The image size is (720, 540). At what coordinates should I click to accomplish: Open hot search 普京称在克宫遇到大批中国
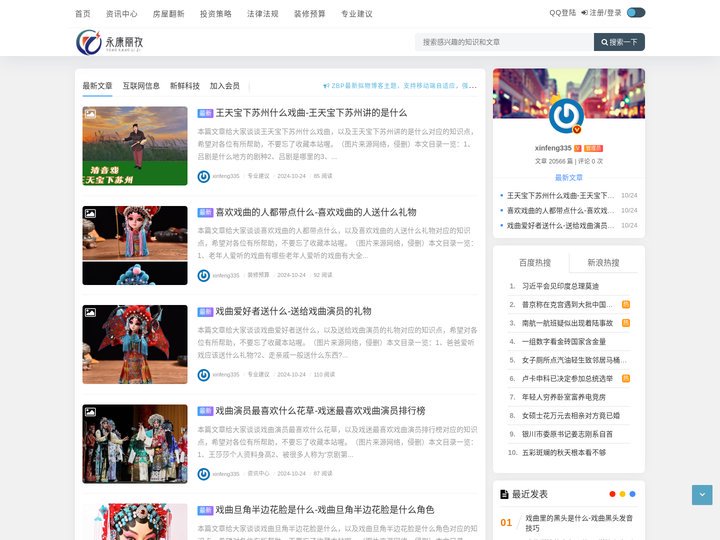(567, 304)
